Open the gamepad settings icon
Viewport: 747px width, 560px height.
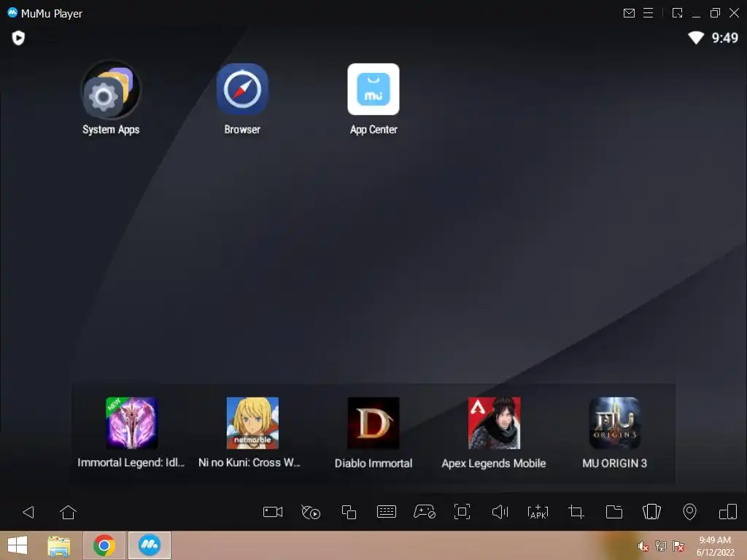424,512
